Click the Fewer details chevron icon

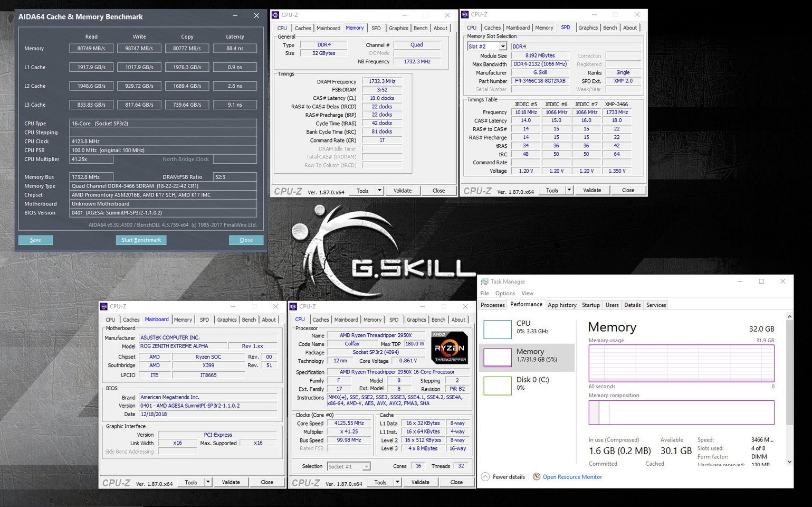pos(485,477)
